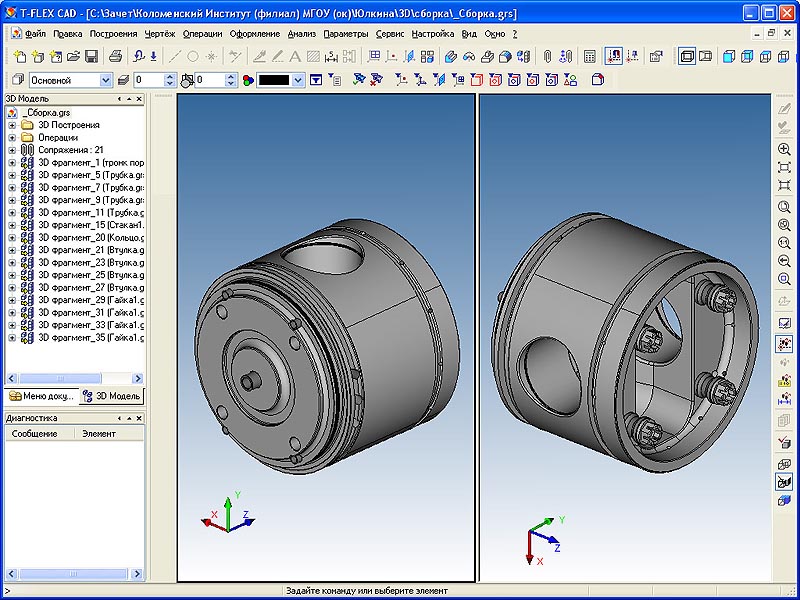Expand the 'Сопряжения : 21' tree node
Viewport: 800px width, 600px height.
click(x=12, y=149)
